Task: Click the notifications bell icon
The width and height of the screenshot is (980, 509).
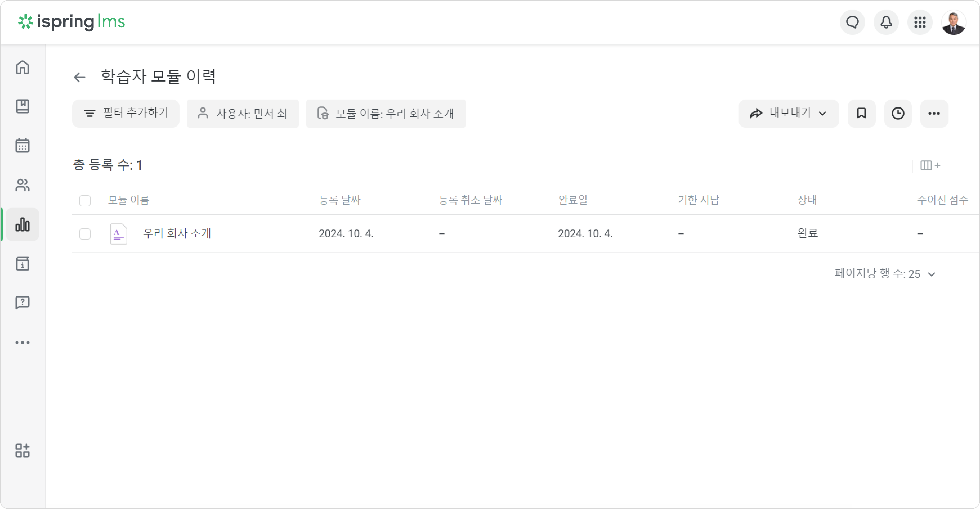Action: [886, 22]
